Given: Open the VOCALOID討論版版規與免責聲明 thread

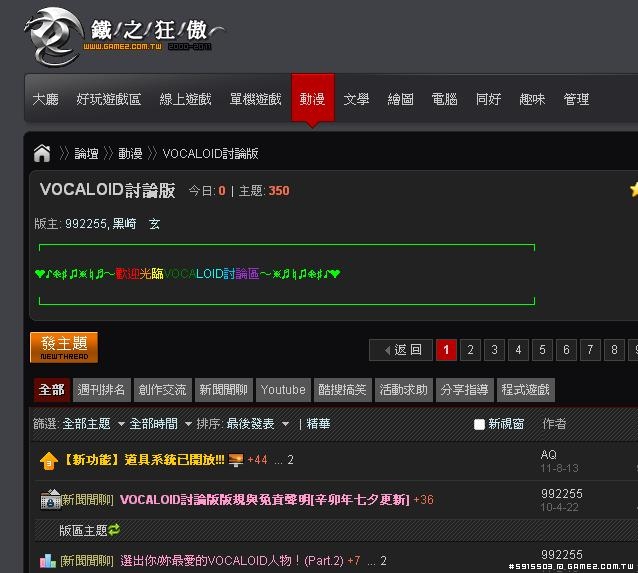Looking at the screenshot, I should point(264,500).
